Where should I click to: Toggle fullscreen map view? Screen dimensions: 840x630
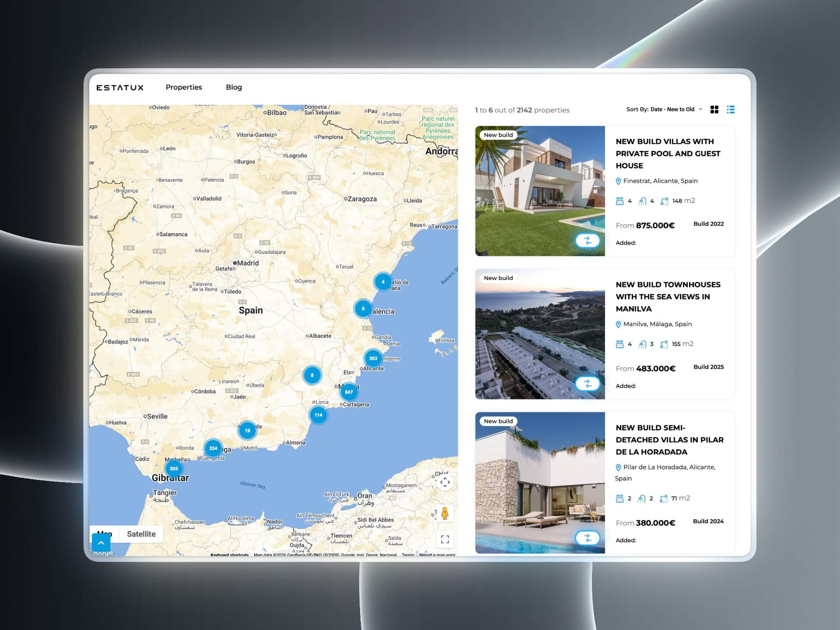click(445, 539)
